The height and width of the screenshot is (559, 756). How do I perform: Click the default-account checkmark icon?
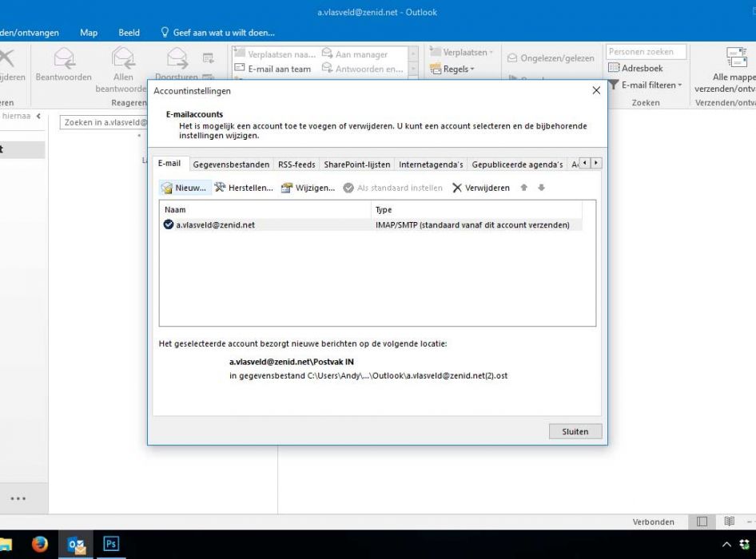169,224
